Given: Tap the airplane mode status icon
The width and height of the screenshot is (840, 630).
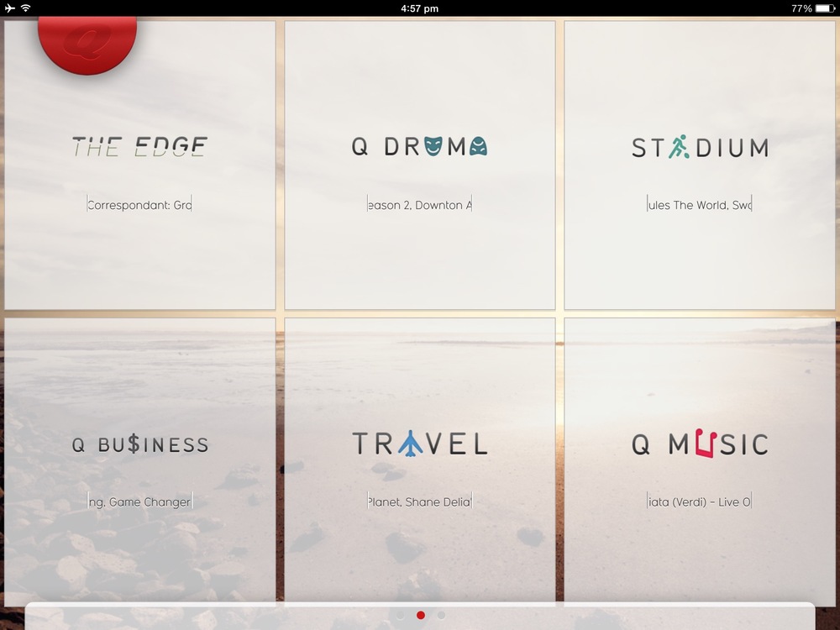Looking at the screenshot, I should [x=10, y=8].
